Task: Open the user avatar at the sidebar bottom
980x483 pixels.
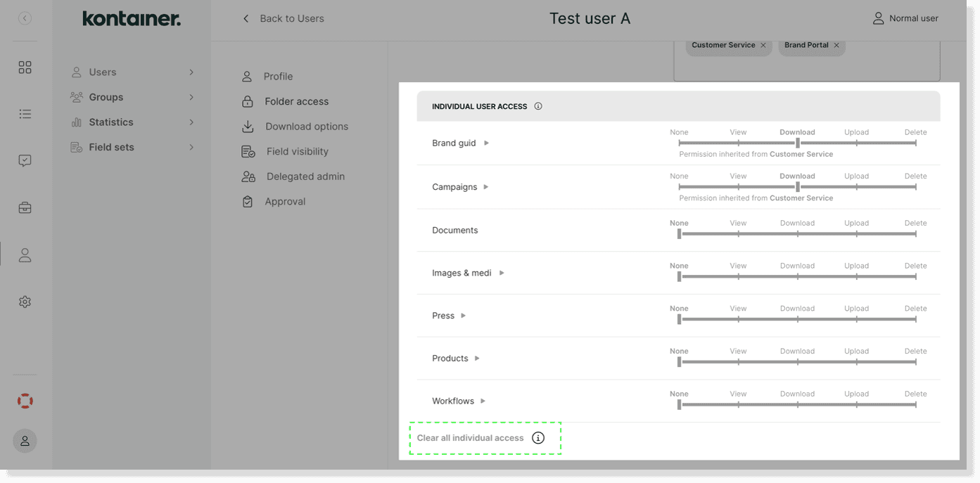Action: (25, 441)
